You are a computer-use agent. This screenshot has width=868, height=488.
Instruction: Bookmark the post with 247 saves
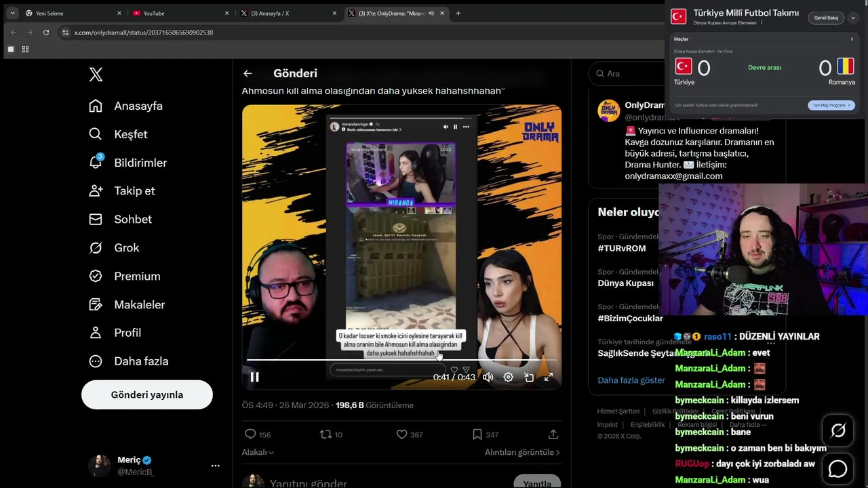477,434
